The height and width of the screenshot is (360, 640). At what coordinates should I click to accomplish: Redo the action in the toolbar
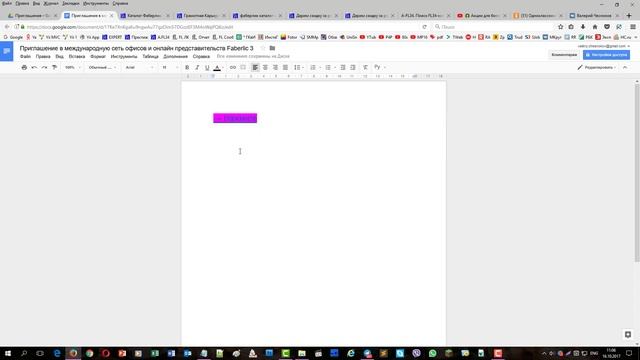point(44,67)
